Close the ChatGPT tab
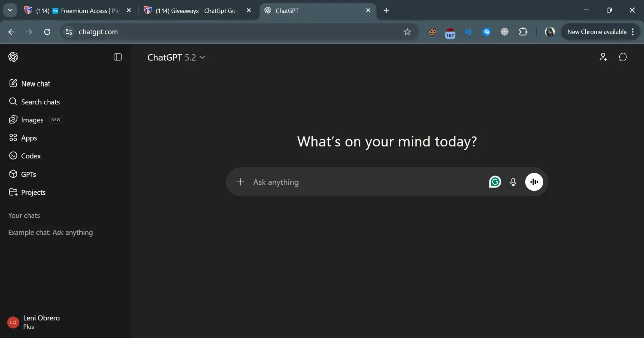This screenshot has height=338, width=644. point(368,10)
